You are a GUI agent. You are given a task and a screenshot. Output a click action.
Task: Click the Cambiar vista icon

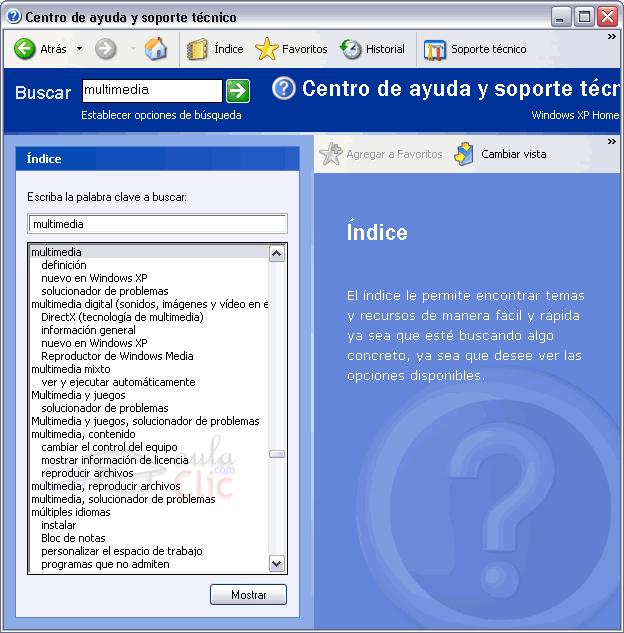point(465,154)
